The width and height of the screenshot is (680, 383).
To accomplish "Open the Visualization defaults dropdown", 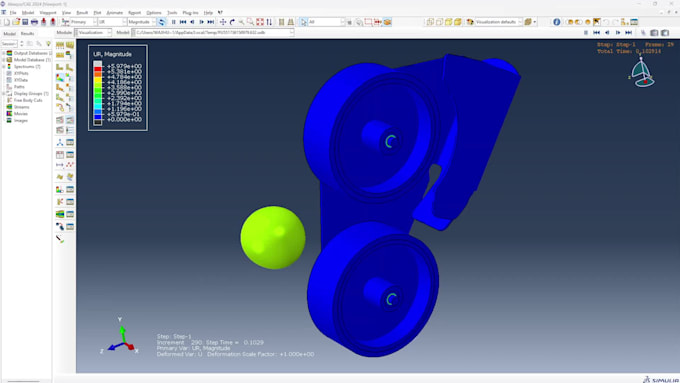I will [x=499, y=22].
